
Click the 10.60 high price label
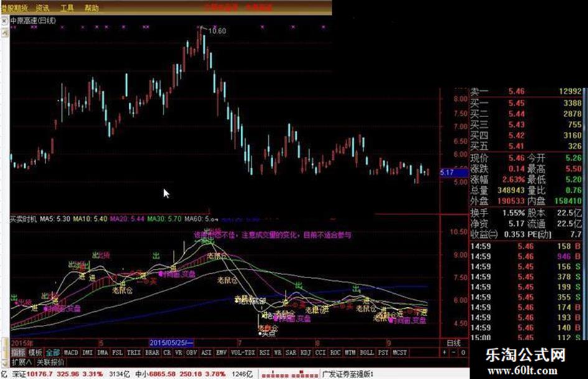click(x=217, y=30)
